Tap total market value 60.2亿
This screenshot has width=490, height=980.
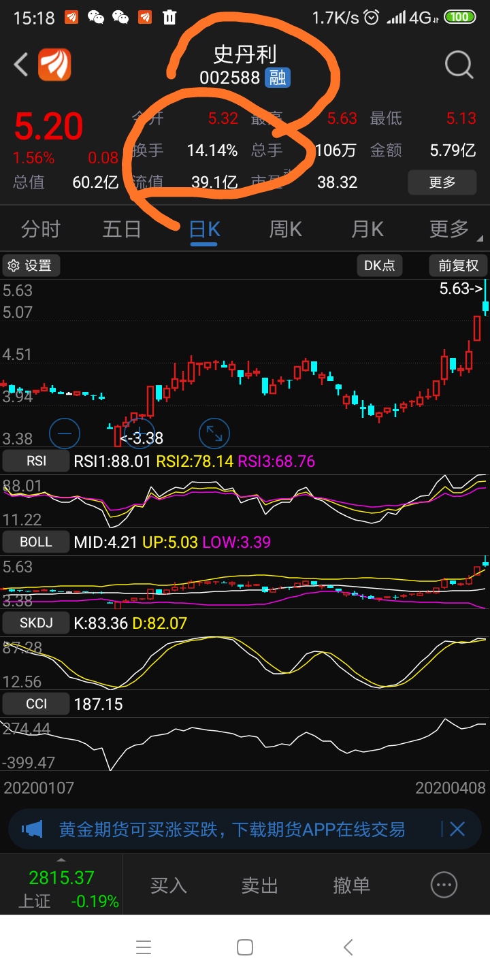pyautogui.click(x=95, y=182)
